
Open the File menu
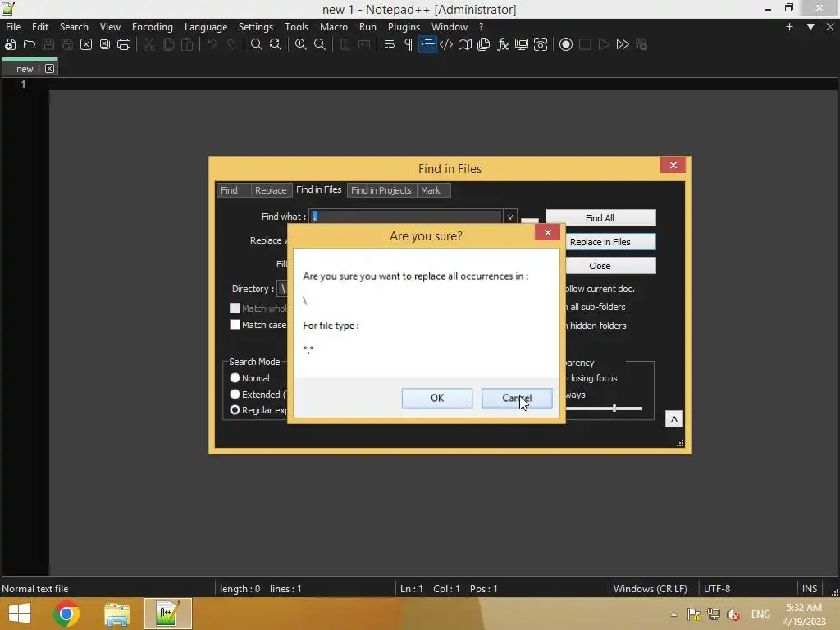point(13,27)
